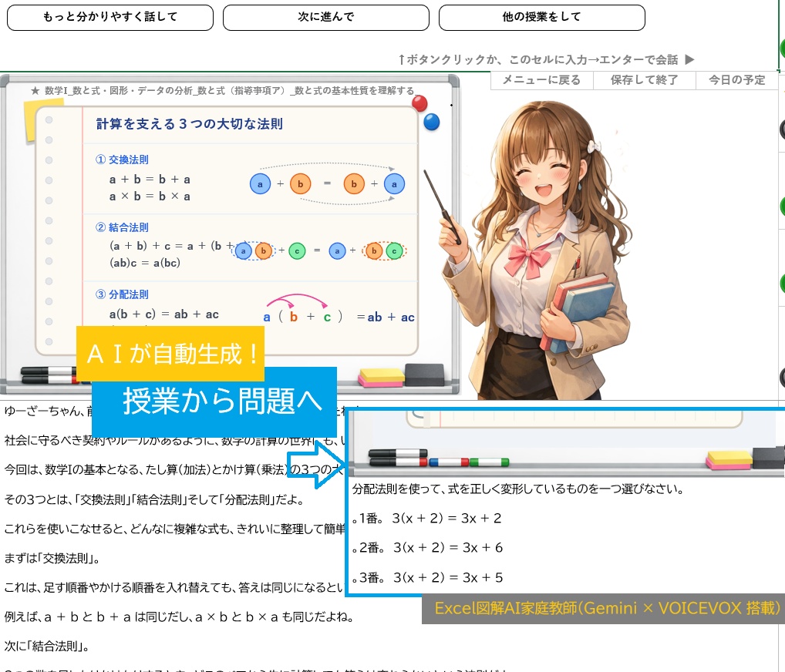785x672 pixels.
Task: Click the line その3つとは、「交換法則」「結合法則」
Action: point(154,499)
